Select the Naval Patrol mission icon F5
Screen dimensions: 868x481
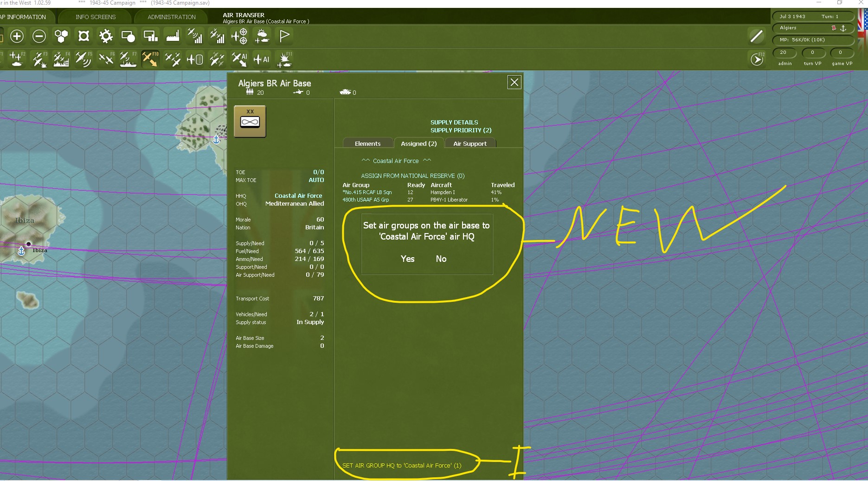click(x=84, y=59)
